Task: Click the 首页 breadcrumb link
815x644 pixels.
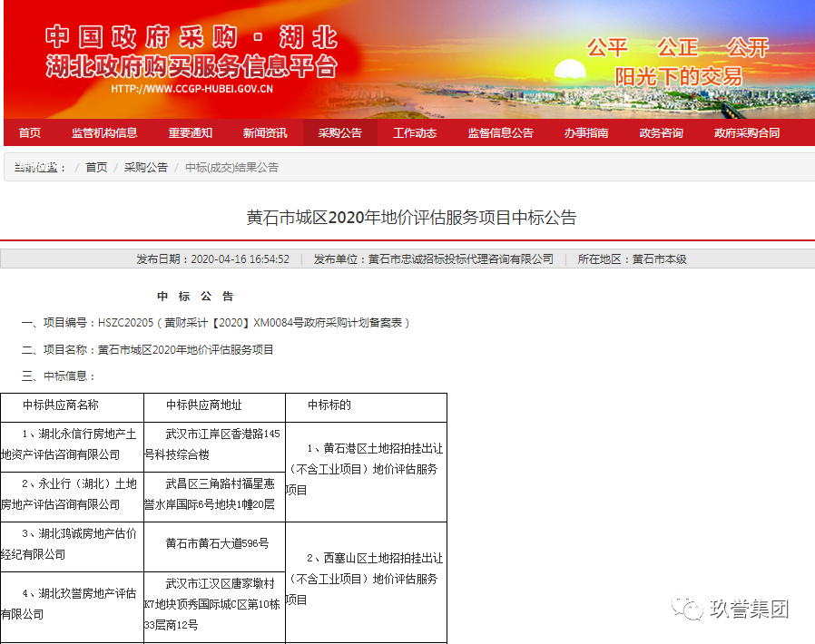Action: pos(99,167)
